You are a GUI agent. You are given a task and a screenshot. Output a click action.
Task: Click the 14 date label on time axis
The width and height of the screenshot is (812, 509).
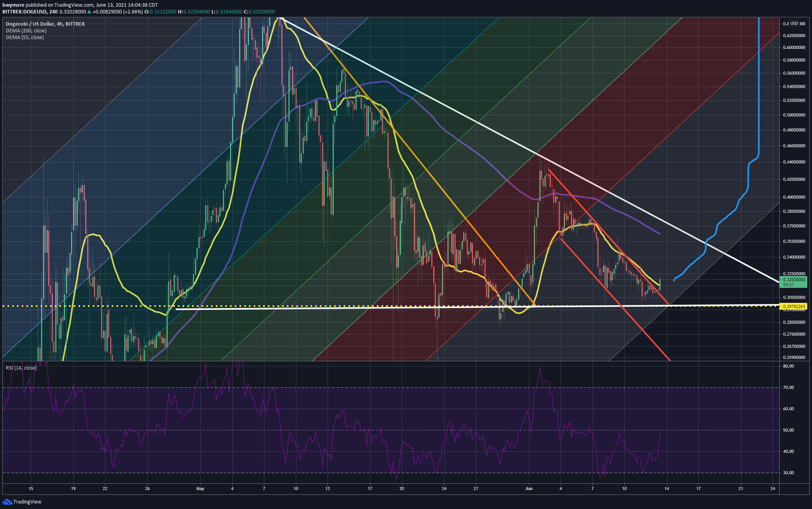(667, 488)
